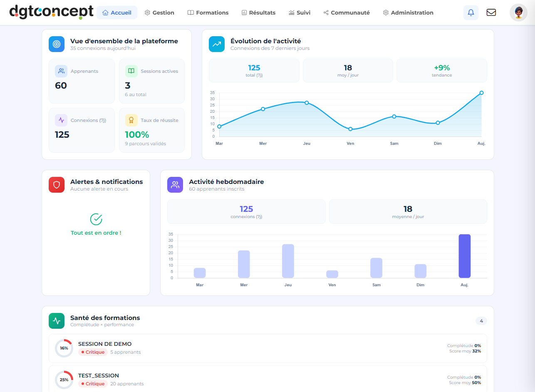Click the blue target platform overview icon

coord(57,44)
